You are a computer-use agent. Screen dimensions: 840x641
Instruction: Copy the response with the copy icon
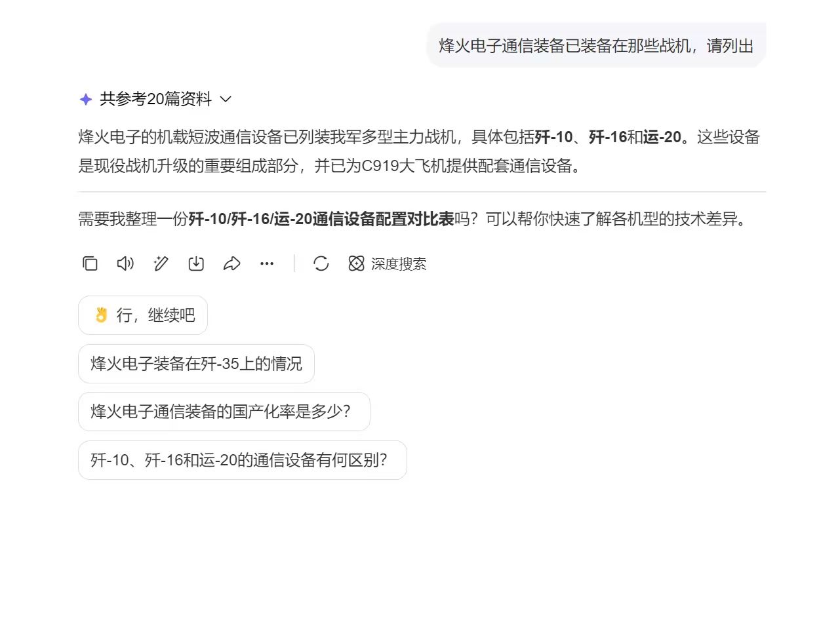tap(90, 263)
